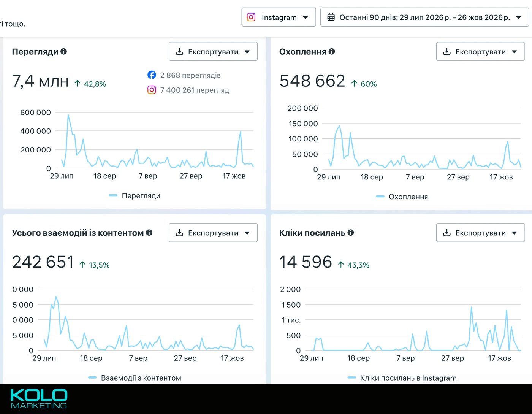Viewport: 532px width, 414px height.
Task: Click the 7,4 млн views total
Action: click(x=40, y=81)
